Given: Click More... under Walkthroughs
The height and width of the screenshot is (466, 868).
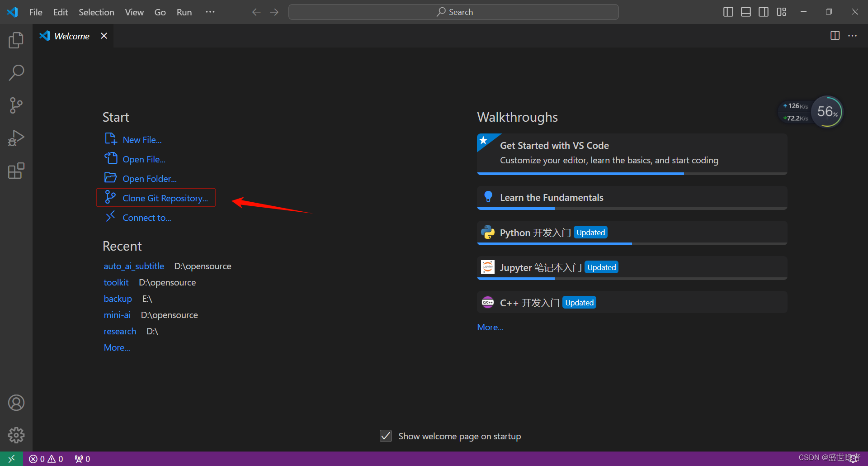Looking at the screenshot, I should point(490,327).
